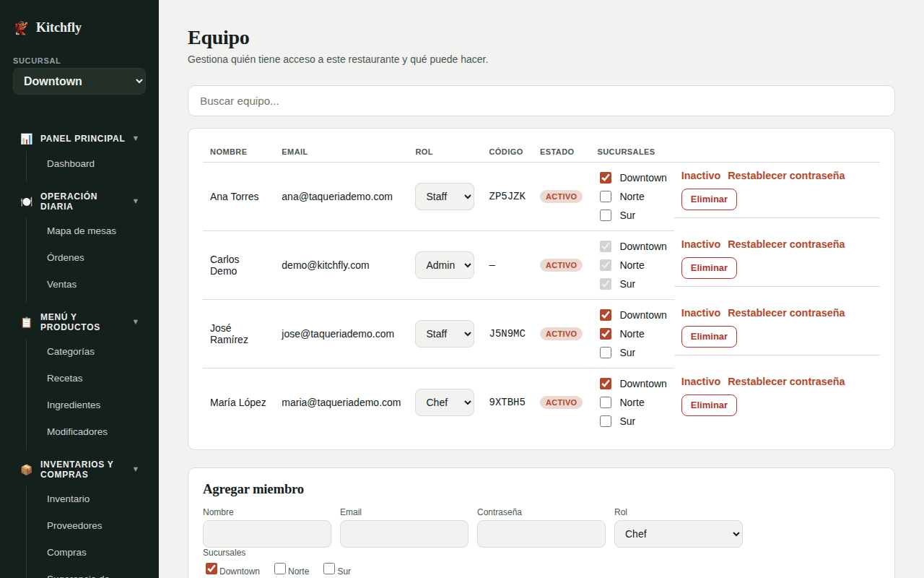Viewport: 924px width, 578px height.
Task: Reset password for Carlos Demo
Action: 786,244
